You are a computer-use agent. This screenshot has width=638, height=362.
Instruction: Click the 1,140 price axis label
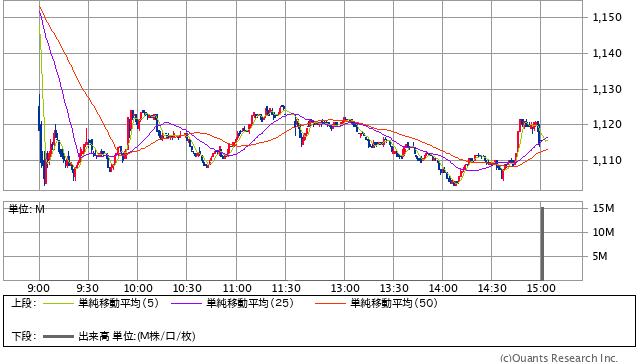tap(607, 53)
